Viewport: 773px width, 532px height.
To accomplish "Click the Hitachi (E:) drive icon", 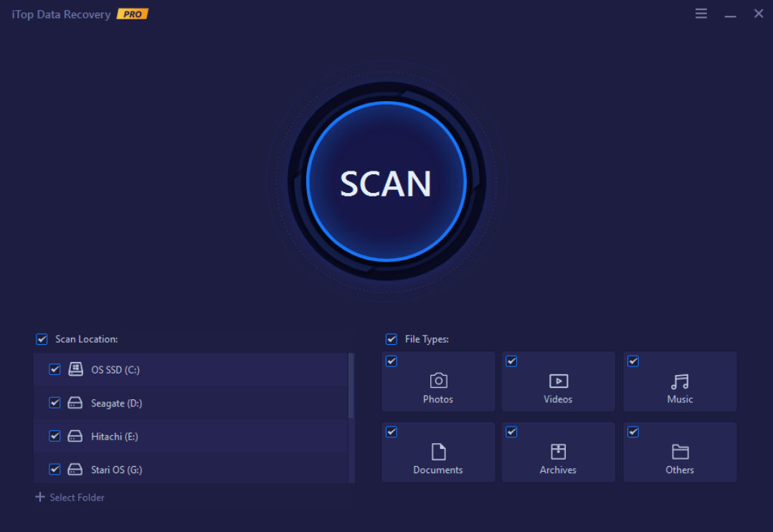I will pos(75,437).
